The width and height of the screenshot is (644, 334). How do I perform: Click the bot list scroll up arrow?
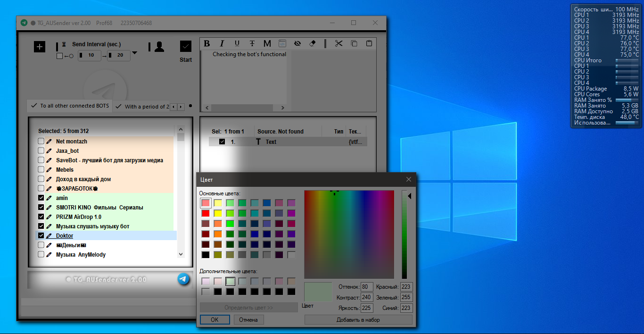coord(181,129)
